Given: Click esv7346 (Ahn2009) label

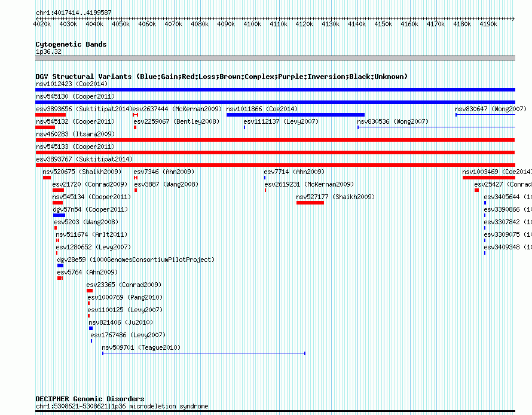Looking at the screenshot, I should (x=164, y=172).
